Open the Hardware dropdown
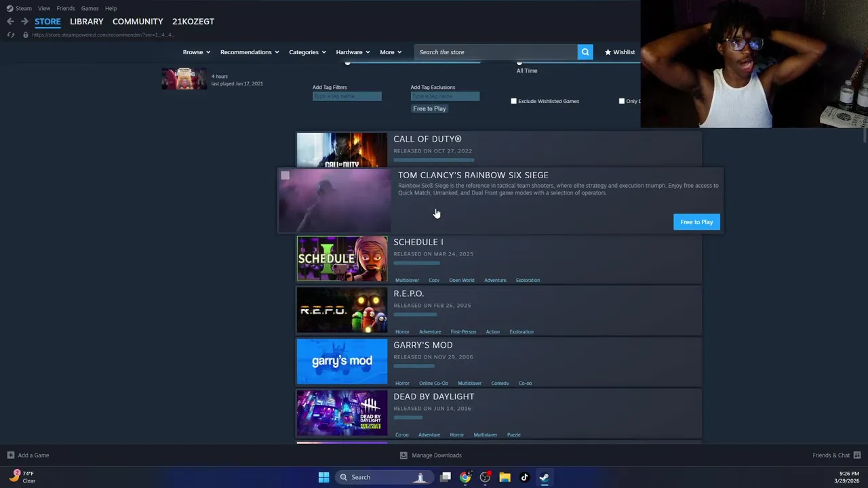The height and width of the screenshot is (488, 868). click(x=353, y=52)
